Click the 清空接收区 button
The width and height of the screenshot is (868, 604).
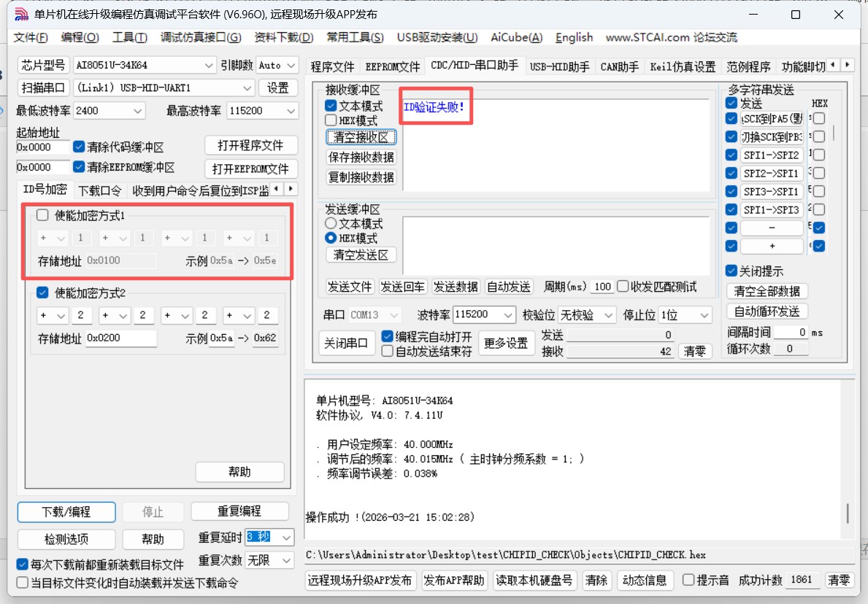361,136
